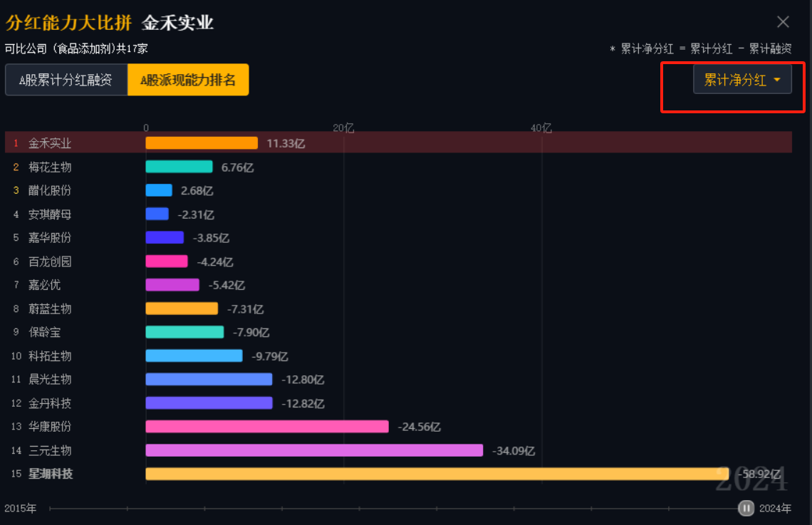Image resolution: width=812 pixels, height=525 pixels.
Task: Click the value label -58.92亿
Action: pos(759,474)
